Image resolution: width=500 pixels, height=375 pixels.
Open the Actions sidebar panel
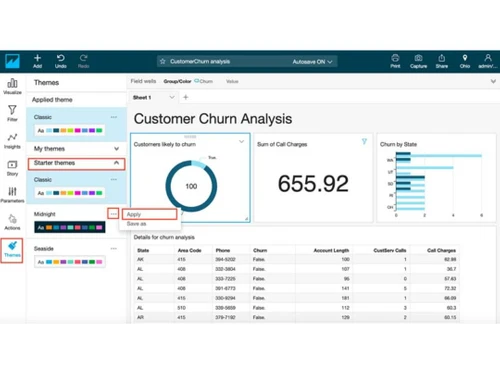coord(12,222)
